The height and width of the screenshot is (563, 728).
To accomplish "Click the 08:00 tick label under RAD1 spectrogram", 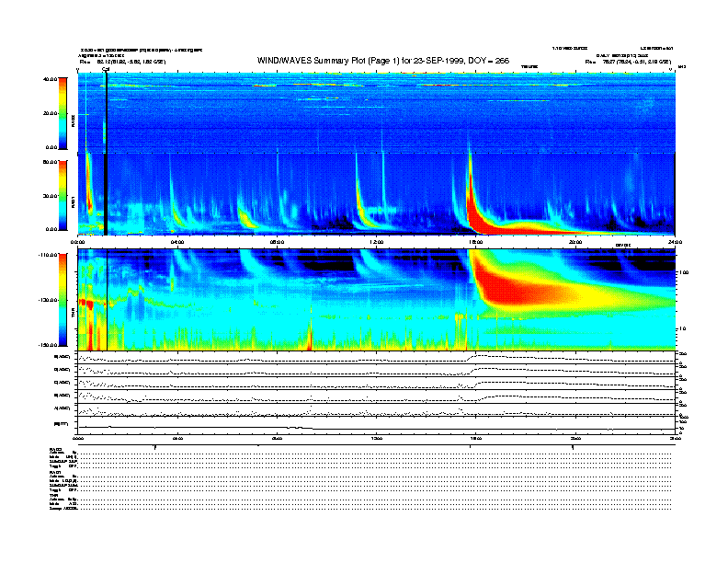I will coord(277,242).
